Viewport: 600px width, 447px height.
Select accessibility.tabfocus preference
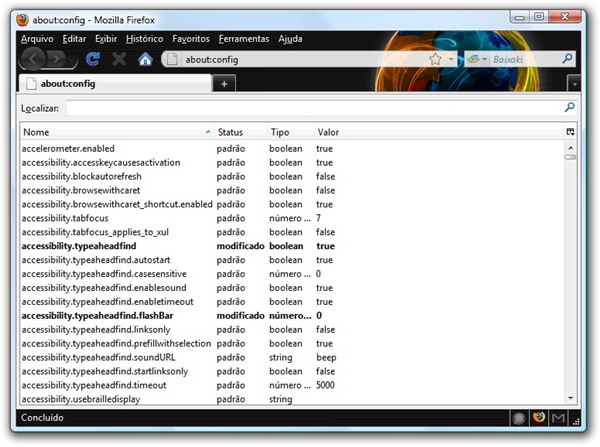point(292,218)
